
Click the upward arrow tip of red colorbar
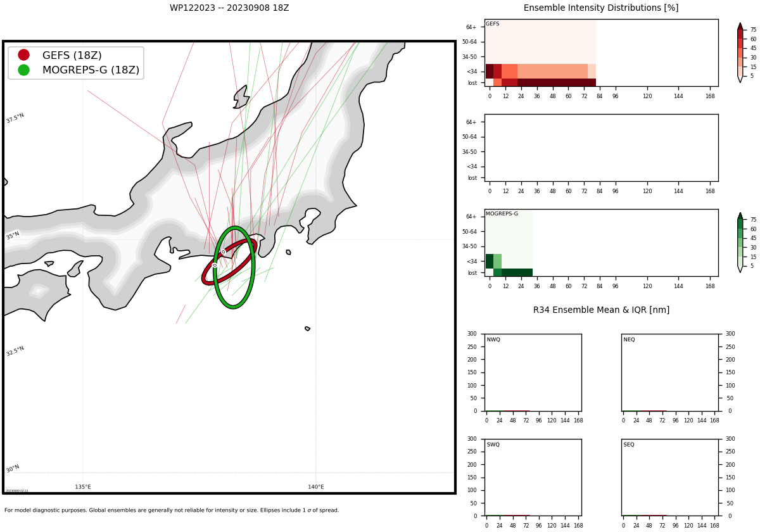(x=740, y=25)
